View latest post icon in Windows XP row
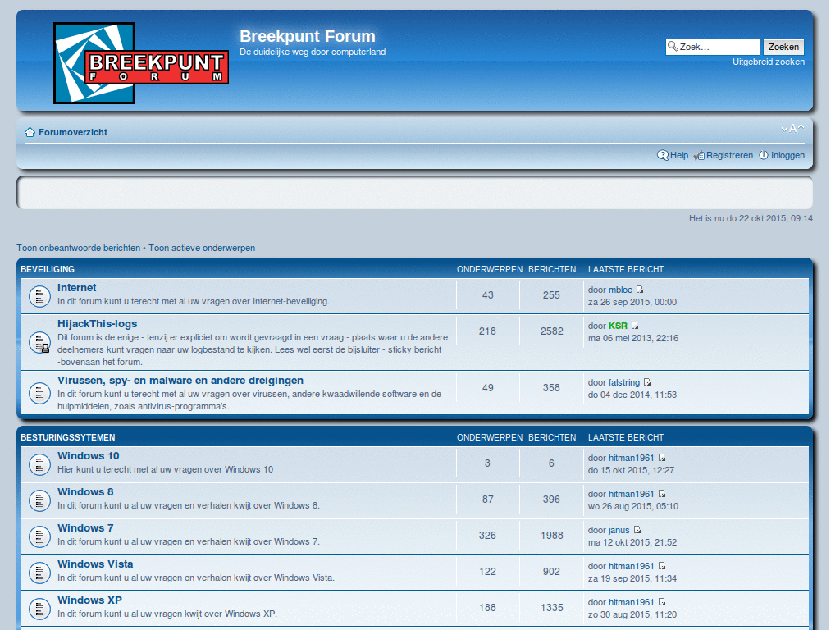Viewport: 840px width, 630px height. coord(662,601)
